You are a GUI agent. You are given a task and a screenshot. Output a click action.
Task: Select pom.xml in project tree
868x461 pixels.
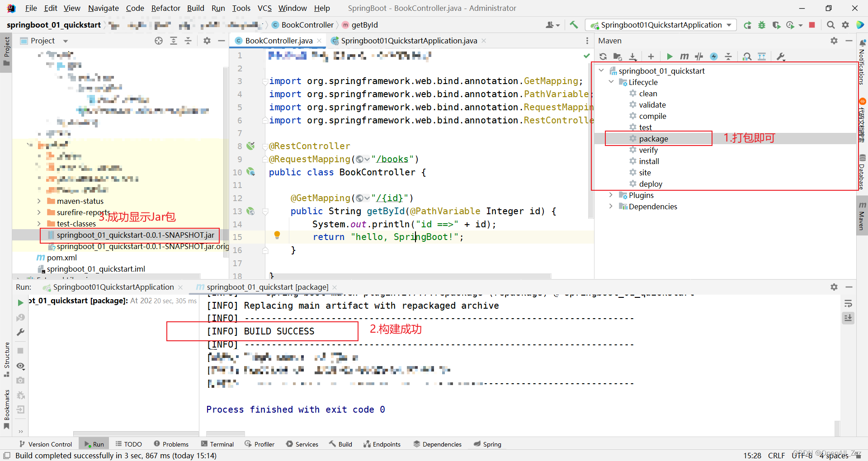point(61,257)
